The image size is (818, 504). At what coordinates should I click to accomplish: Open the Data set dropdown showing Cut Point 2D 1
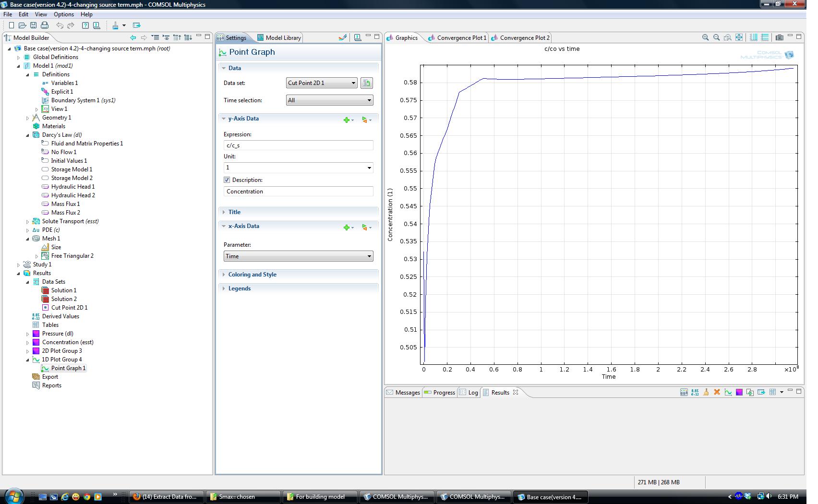pyautogui.click(x=321, y=83)
